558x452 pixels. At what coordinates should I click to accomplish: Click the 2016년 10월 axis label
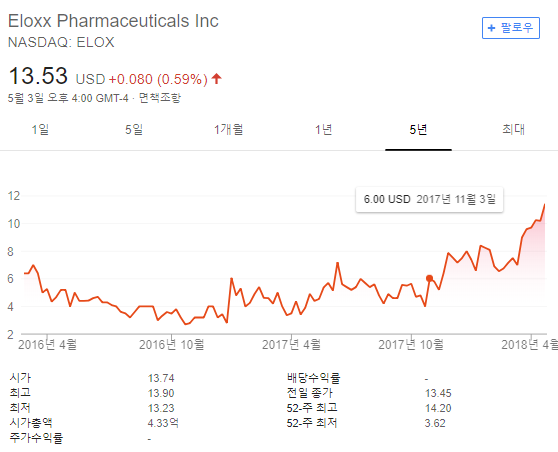[x=172, y=345]
